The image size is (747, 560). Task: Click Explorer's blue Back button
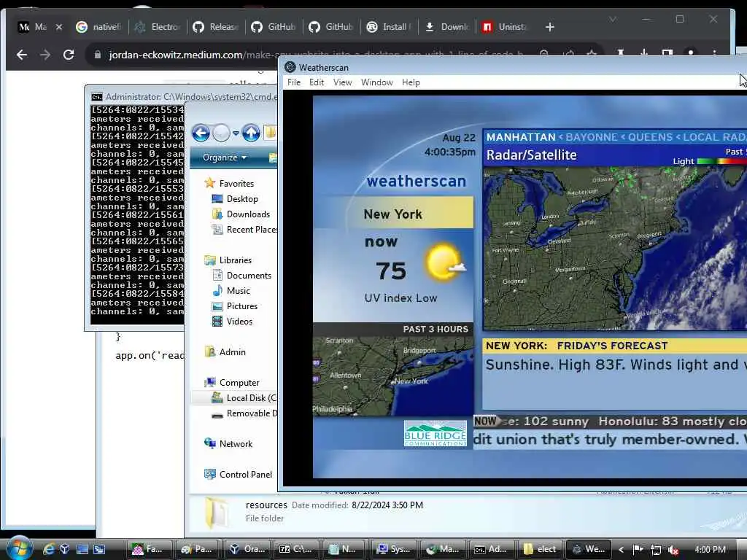point(201,133)
